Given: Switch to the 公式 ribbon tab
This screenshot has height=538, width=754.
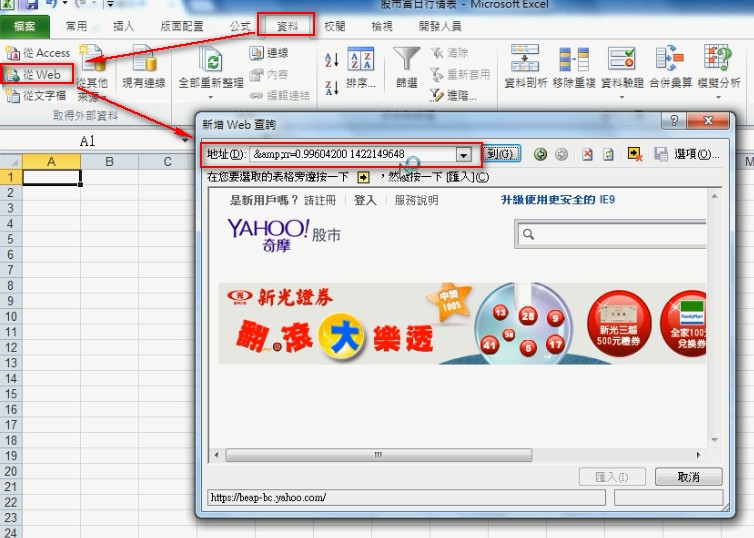Looking at the screenshot, I should coord(239,26).
